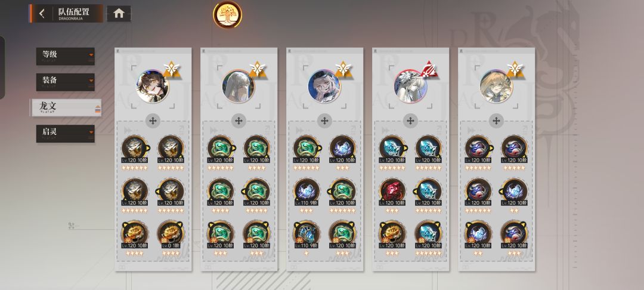Viewport: 644px width, 290px height.
Task: Open the home screen icon
Action: coord(119,14)
